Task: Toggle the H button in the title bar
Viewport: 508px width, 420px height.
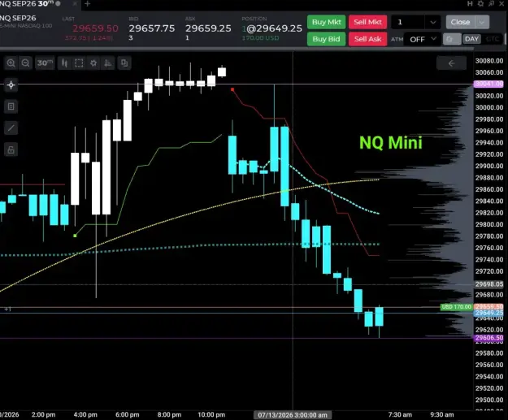Action: [x=470, y=3]
